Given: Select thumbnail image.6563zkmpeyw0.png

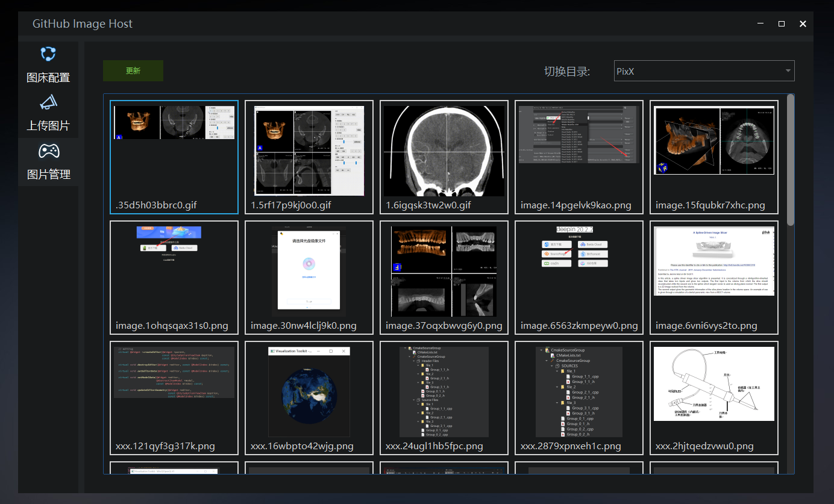Looking at the screenshot, I should click(579, 278).
